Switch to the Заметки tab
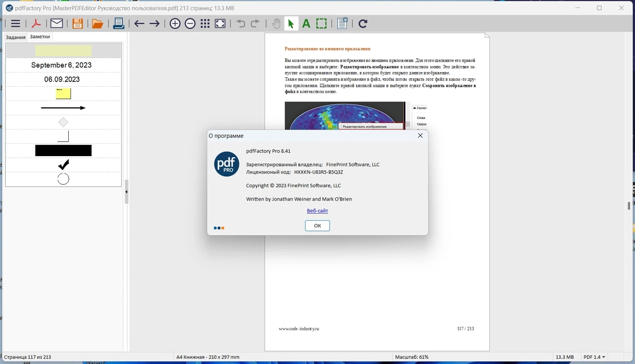Screen dimensions: 635x364 point(40,37)
